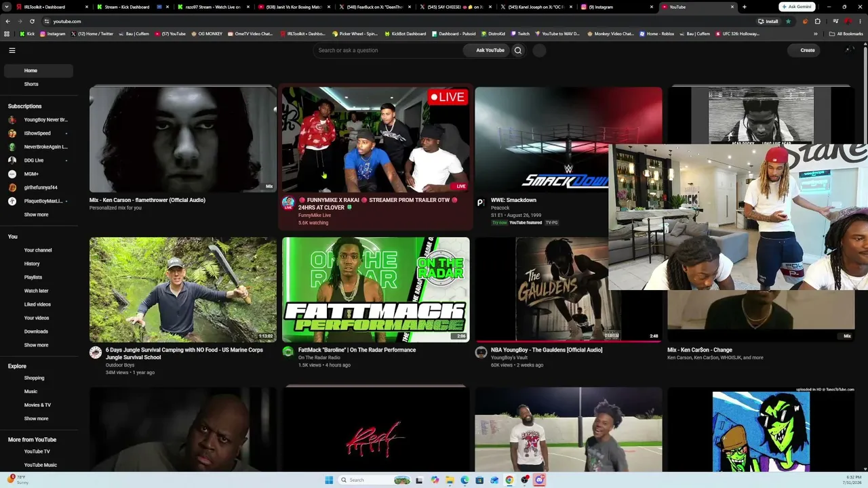This screenshot has width=868, height=488.
Task: Open the FunnyMike X Rakai live stream thumbnail
Action: coord(376,139)
